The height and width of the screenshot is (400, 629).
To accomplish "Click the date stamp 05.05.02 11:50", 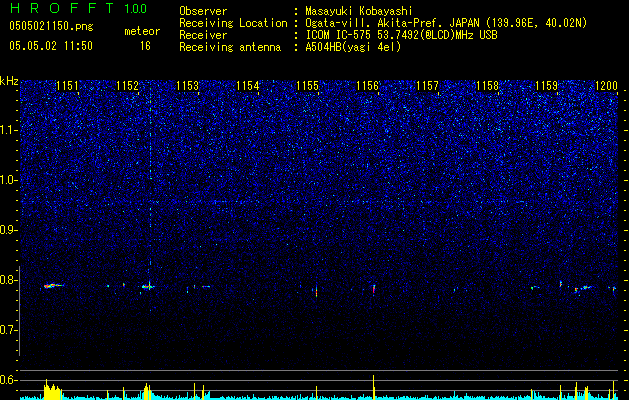I will pos(51,46).
